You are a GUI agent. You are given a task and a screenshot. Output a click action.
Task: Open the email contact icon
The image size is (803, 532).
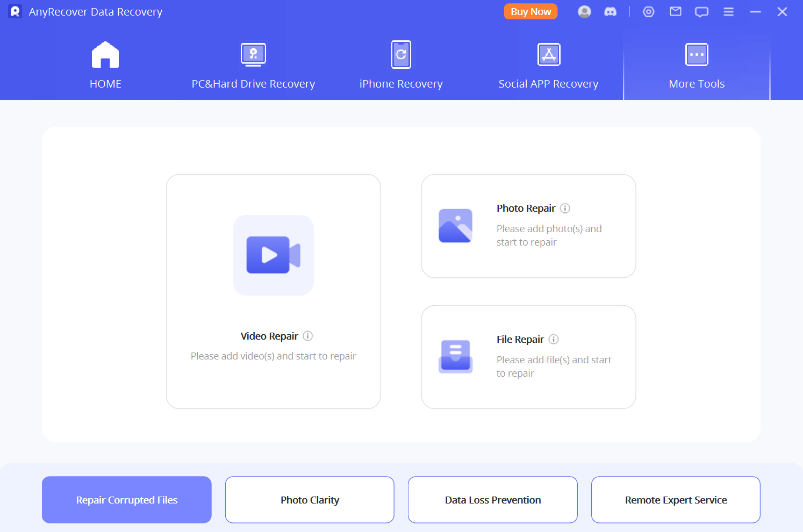(675, 11)
